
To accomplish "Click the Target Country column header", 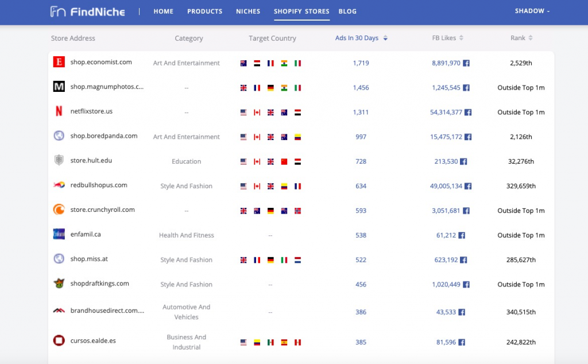I will [x=272, y=38].
